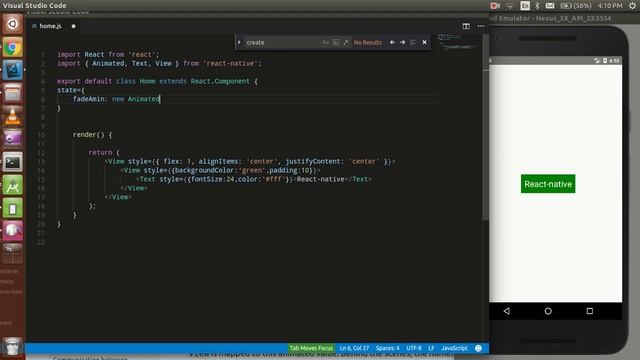Click line number 15 in the gutter
Screen dimensions: 640x360
click(41, 179)
